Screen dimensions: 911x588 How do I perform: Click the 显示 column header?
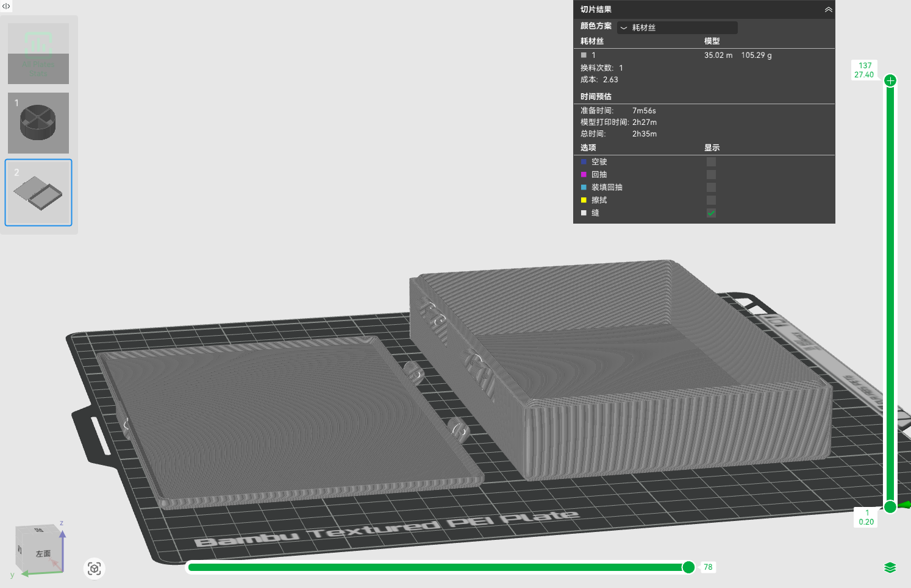tap(712, 148)
